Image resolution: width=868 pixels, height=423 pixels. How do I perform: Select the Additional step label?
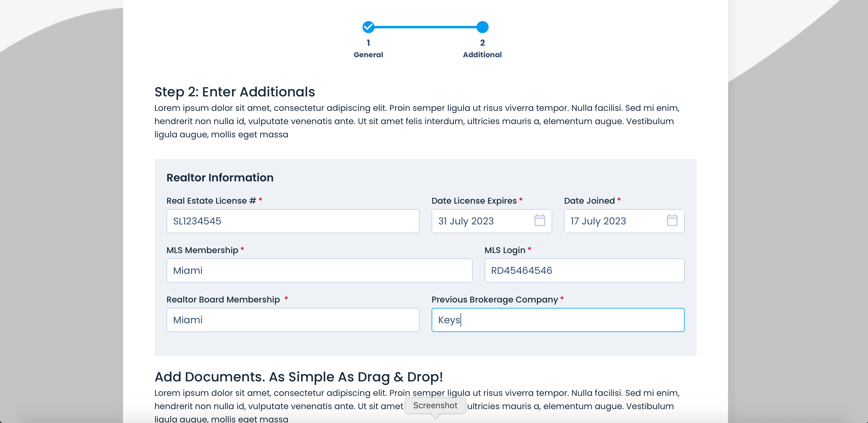point(482,55)
